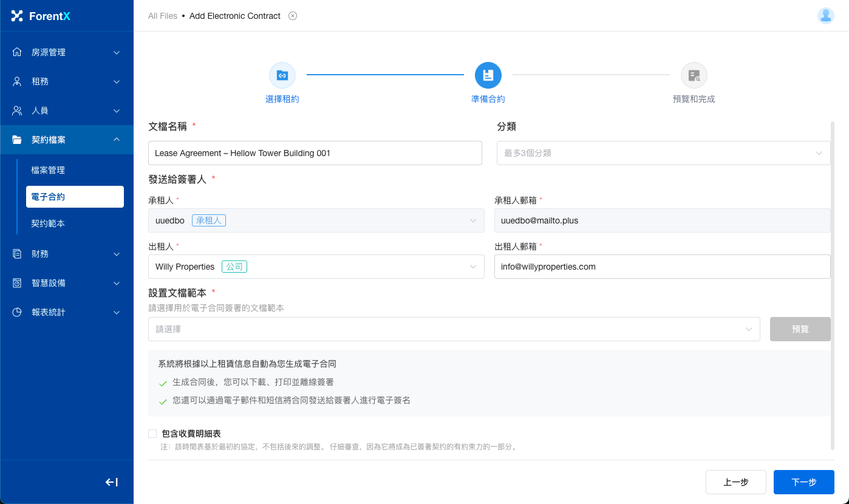
Task: Click the 下一步 button
Action: tap(803, 482)
